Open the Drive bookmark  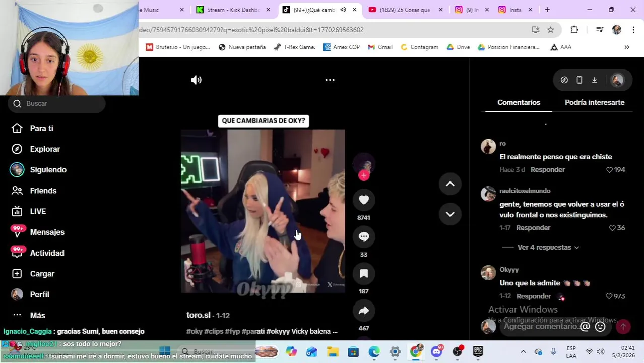pyautogui.click(x=459, y=47)
